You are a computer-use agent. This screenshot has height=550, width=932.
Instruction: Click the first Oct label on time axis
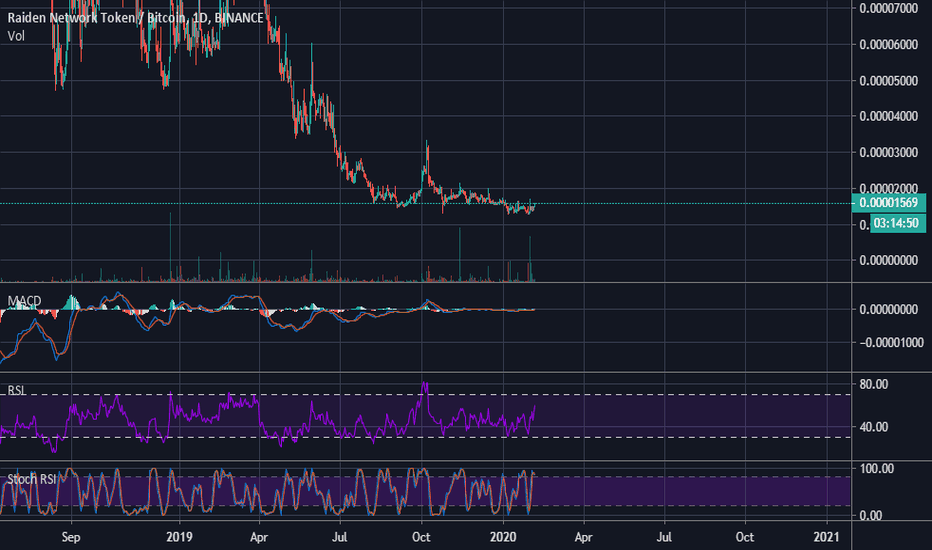421,538
